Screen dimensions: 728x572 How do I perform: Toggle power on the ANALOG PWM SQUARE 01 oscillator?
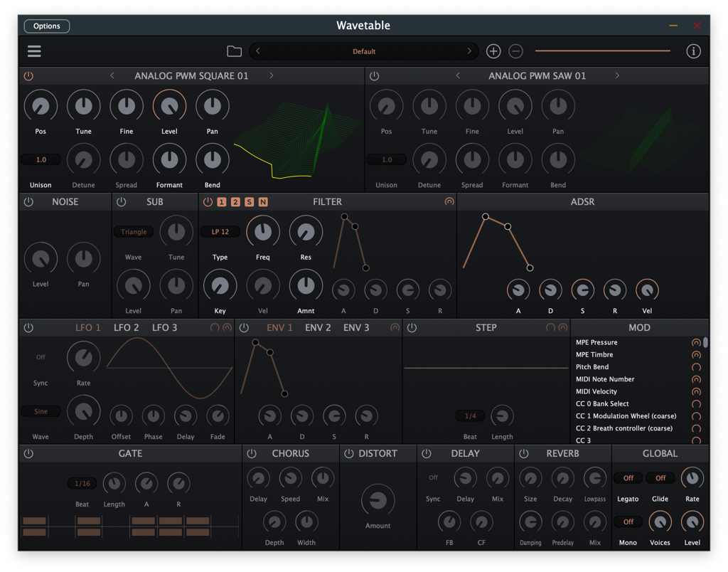[28, 75]
